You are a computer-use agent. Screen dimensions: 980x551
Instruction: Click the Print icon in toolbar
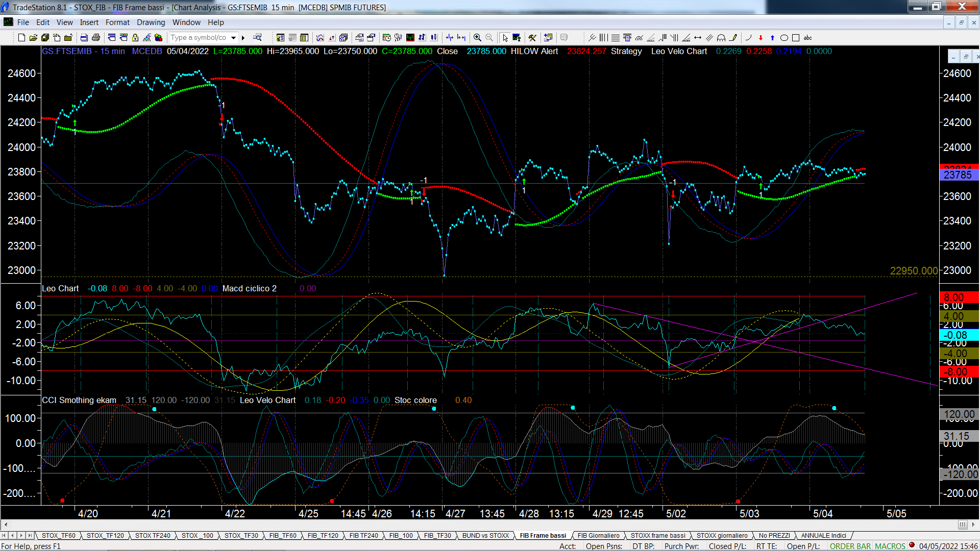95,38
